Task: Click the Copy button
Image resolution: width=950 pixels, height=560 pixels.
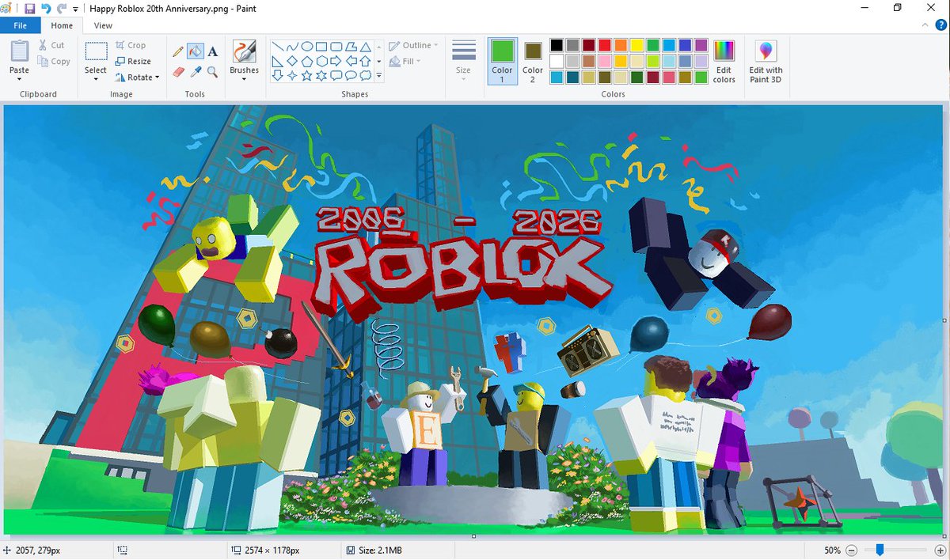Action: pyautogui.click(x=54, y=62)
